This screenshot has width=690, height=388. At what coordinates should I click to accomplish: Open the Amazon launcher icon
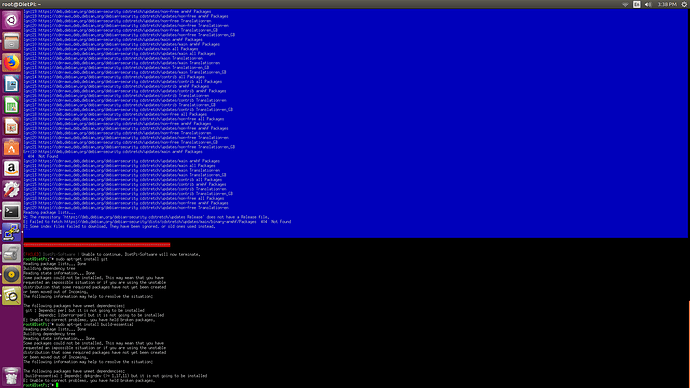point(11,168)
